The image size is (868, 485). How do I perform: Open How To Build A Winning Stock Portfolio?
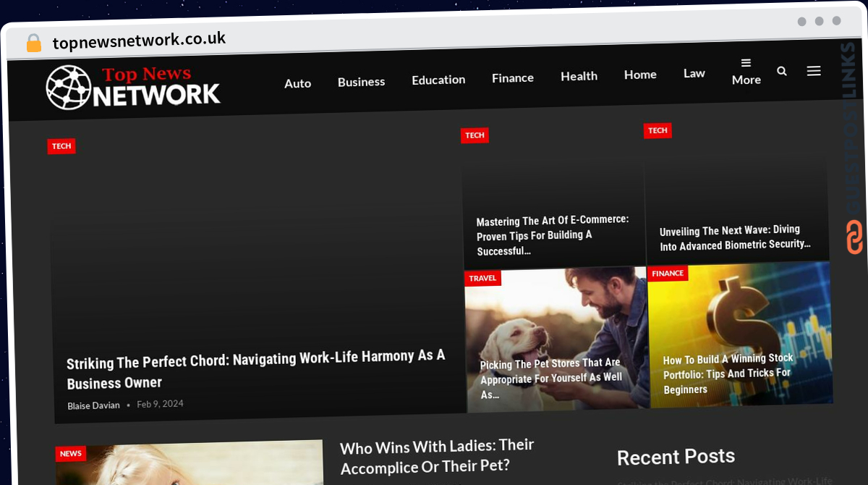[728, 374]
